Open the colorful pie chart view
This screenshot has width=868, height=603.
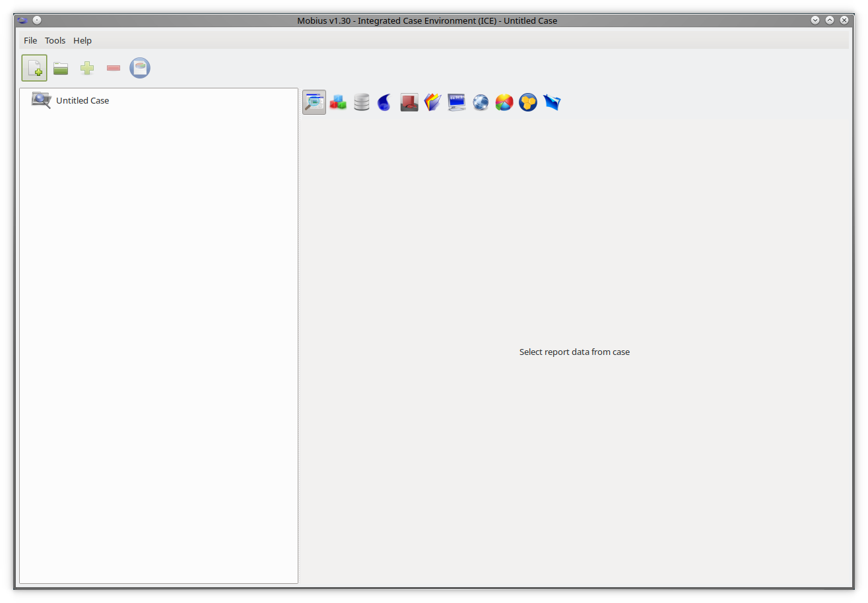[x=504, y=102]
